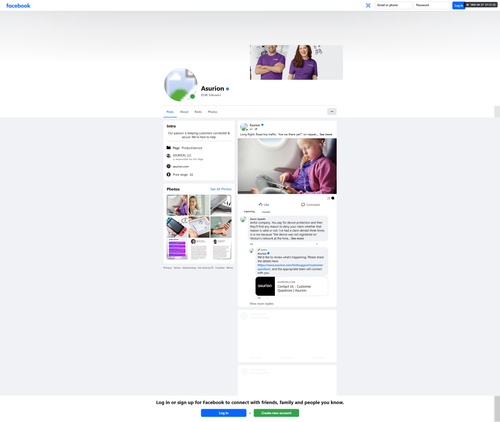Click the globe icon beside asurion.com

point(169,166)
